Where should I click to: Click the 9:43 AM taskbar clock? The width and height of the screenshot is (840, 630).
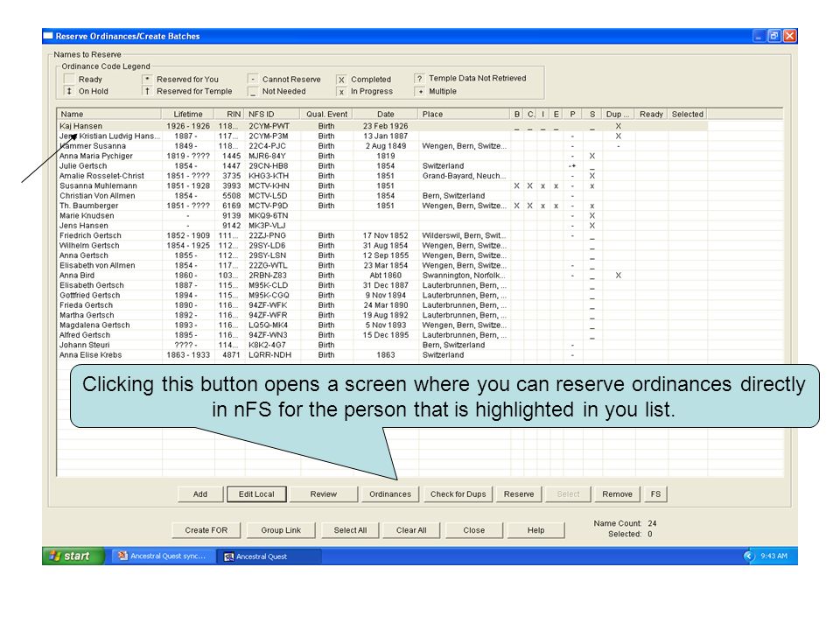[x=774, y=556]
